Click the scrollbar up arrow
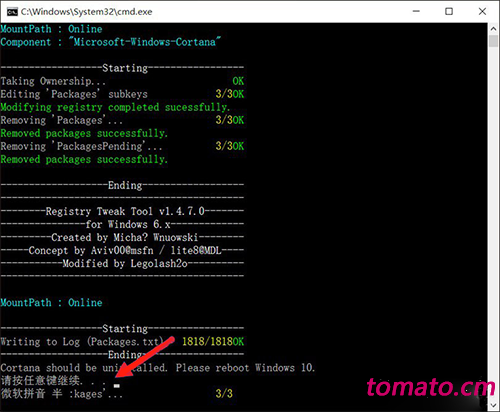Image resolution: width=500 pixels, height=412 pixels. tap(493, 29)
